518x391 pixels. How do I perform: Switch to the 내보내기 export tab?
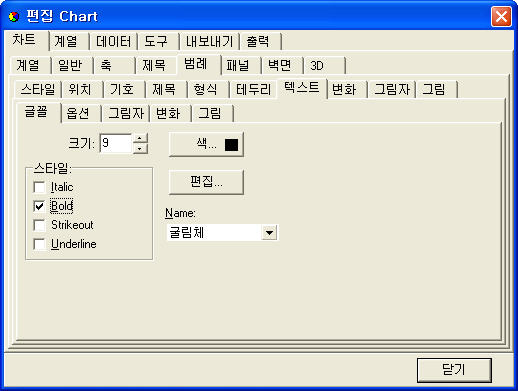pyautogui.click(x=209, y=42)
